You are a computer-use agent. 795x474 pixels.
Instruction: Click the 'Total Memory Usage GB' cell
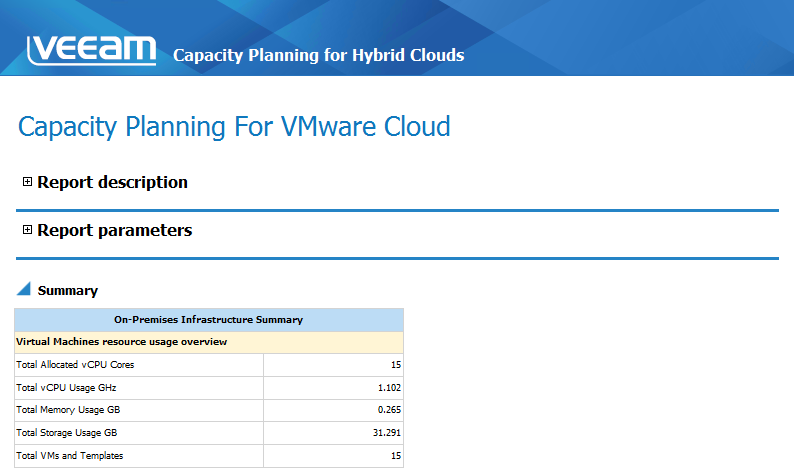(x=139, y=410)
